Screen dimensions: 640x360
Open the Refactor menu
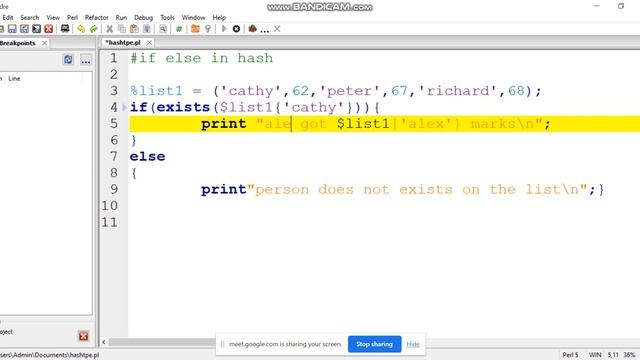[x=97, y=18]
